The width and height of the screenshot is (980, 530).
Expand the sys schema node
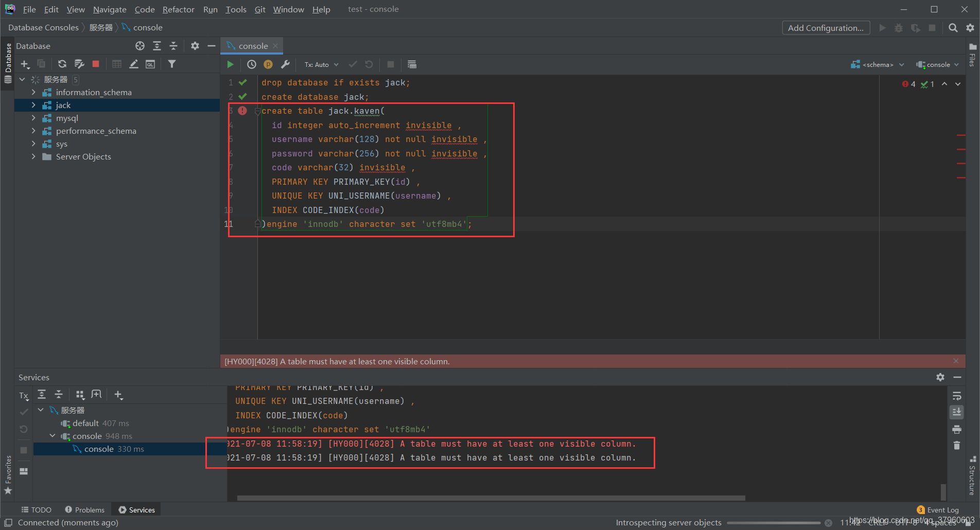(33, 144)
